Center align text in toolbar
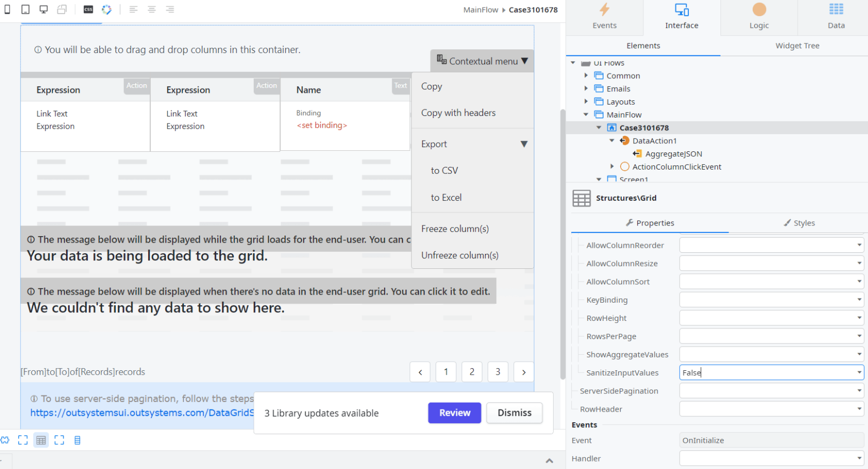The image size is (868, 469). point(152,10)
